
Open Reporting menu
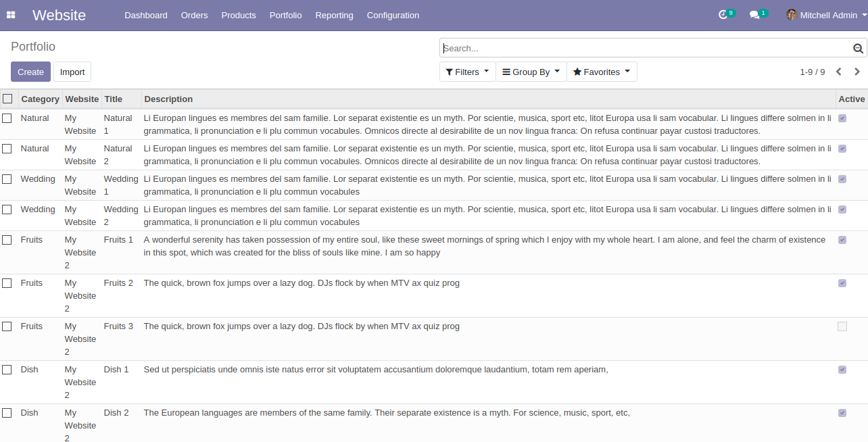point(335,15)
